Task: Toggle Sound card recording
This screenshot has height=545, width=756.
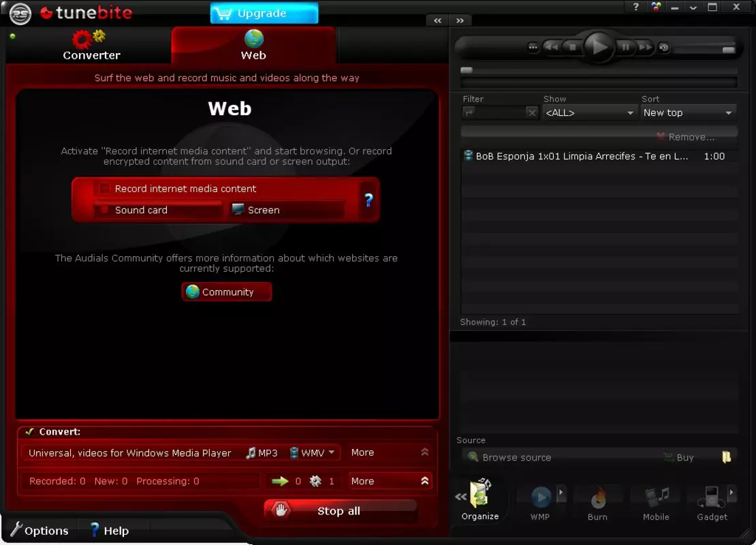Action: [x=157, y=210]
